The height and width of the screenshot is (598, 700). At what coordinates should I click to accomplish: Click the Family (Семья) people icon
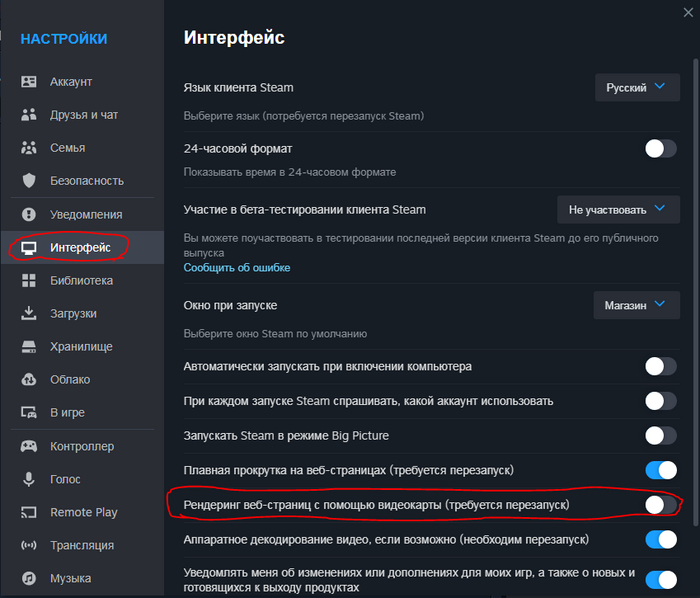(x=29, y=148)
